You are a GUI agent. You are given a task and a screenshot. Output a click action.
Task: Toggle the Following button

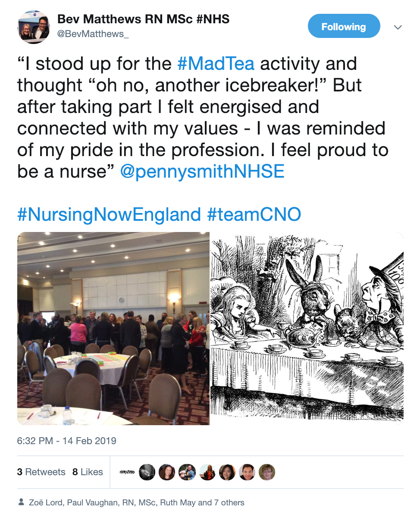pos(344,26)
